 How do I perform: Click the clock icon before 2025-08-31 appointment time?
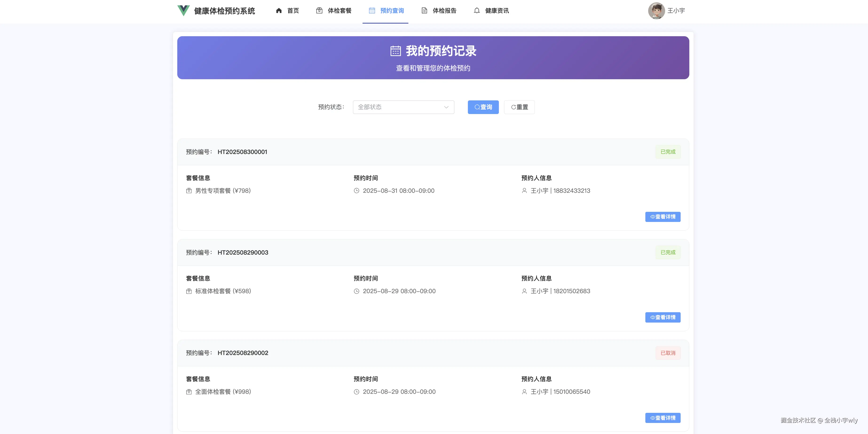(x=357, y=190)
